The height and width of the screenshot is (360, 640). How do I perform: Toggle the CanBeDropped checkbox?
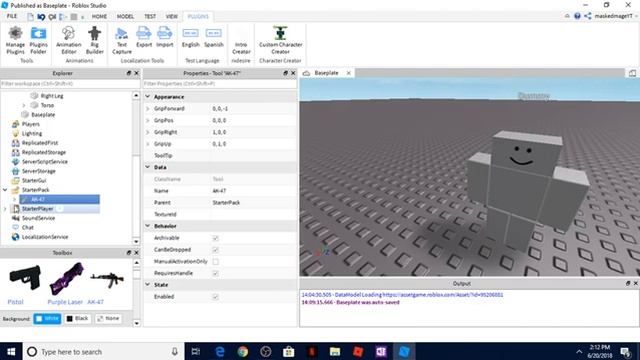[x=216, y=250]
